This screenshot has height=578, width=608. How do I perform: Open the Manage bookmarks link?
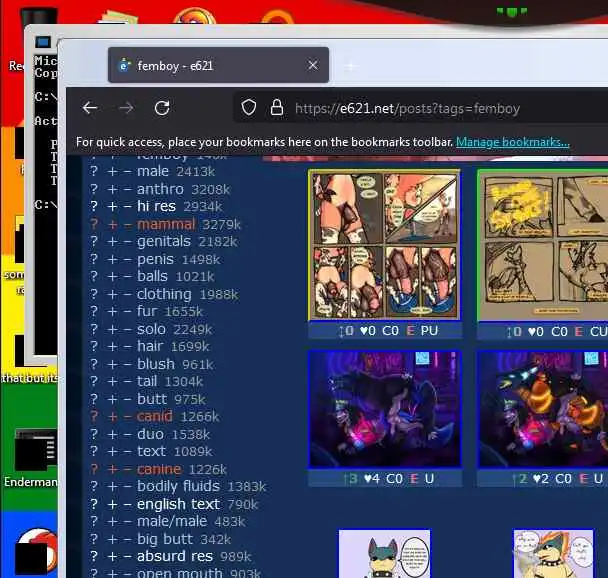click(x=513, y=142)
